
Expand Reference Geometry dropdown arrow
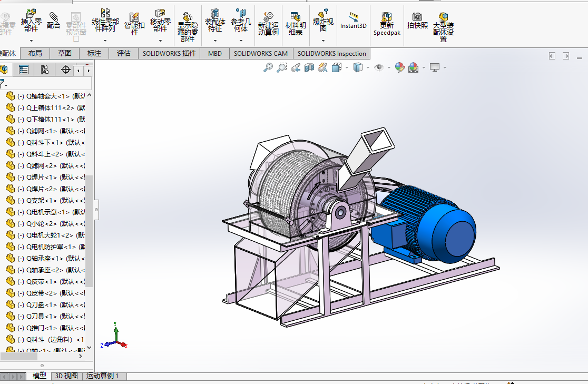(241, 41)
